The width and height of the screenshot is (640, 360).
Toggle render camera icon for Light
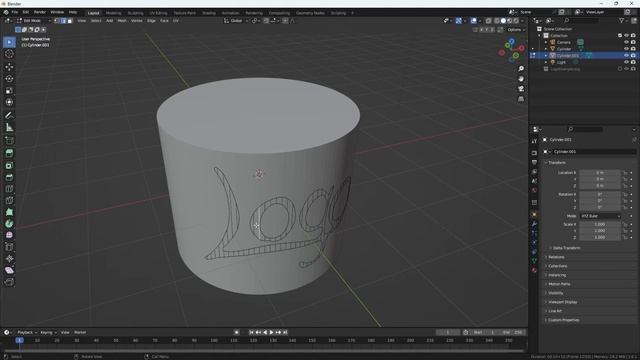click(x=633, y=62)
